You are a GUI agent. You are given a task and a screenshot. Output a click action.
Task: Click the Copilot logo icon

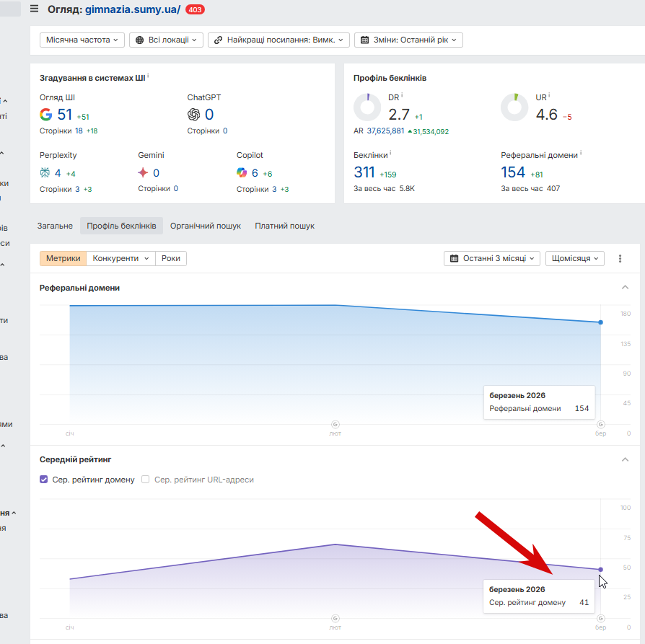click(242, 173)
